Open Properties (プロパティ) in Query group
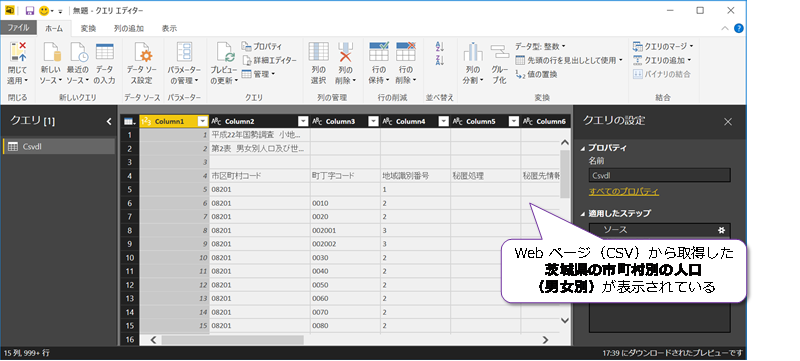800x361 pixels. point(261,46)
